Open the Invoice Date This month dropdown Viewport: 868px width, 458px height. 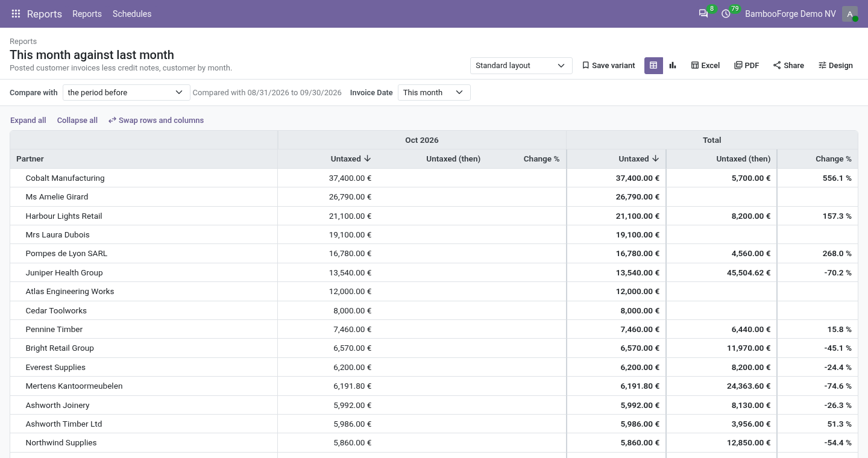pyautogui.click(x=434, y=93)
